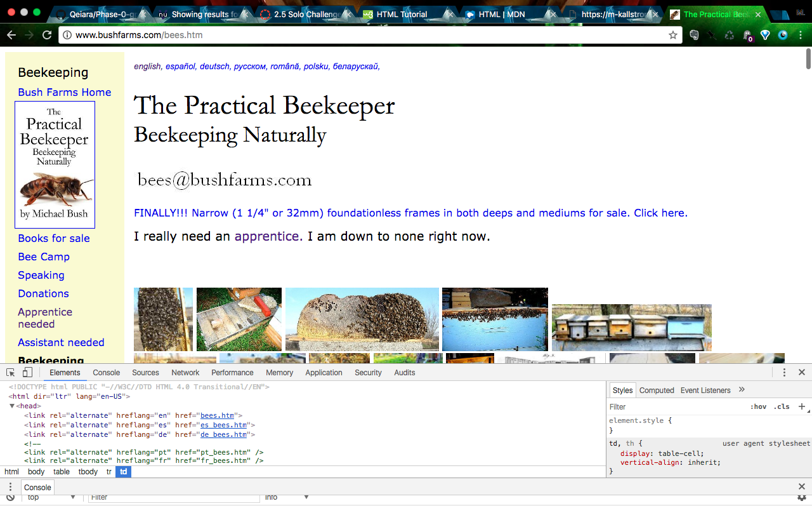The image size is (812, 508).
Task: Click the Bush Farms Home link
Action: tap(64, 92)
